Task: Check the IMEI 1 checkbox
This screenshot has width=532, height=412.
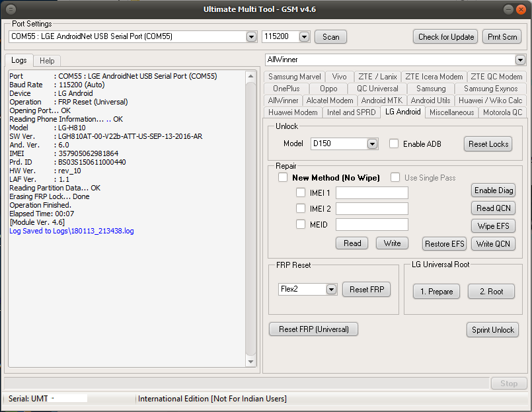Action: [301, 192]
